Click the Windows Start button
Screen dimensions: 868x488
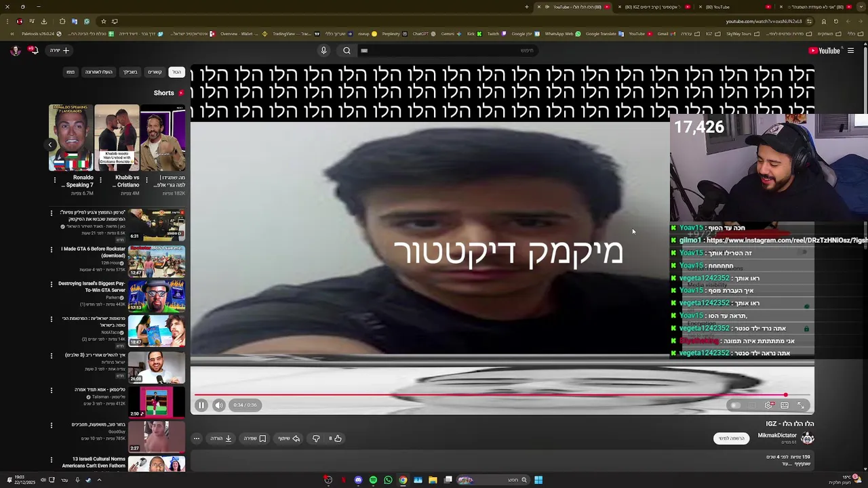click(x=538, y=480)
